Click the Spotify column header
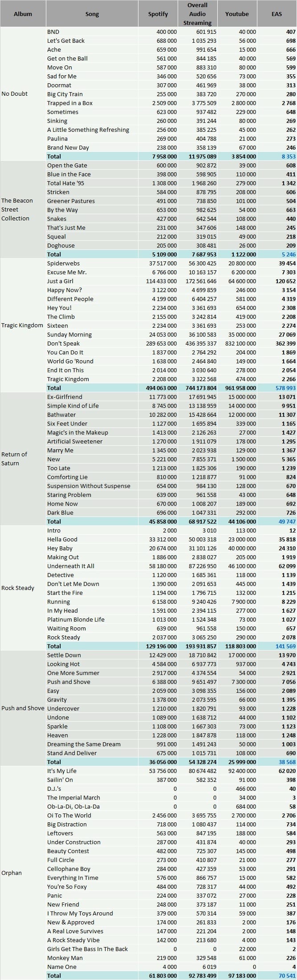Screen dimensions: 297x980 coord(158,14)
